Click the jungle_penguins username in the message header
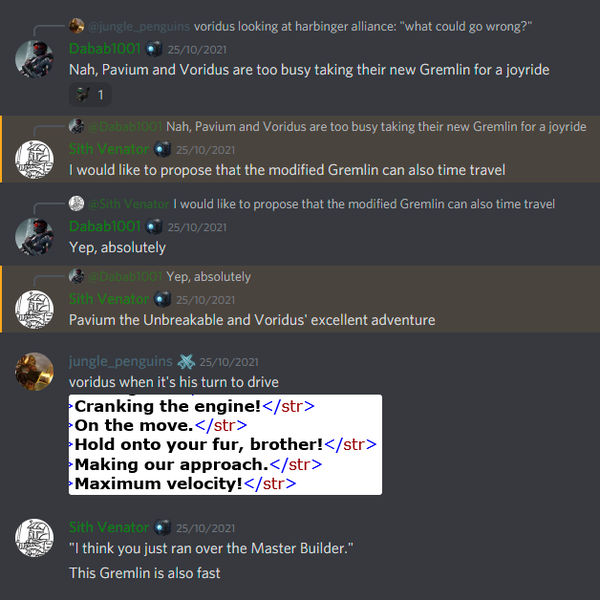 pyautogui.click(x=121, y=361)
